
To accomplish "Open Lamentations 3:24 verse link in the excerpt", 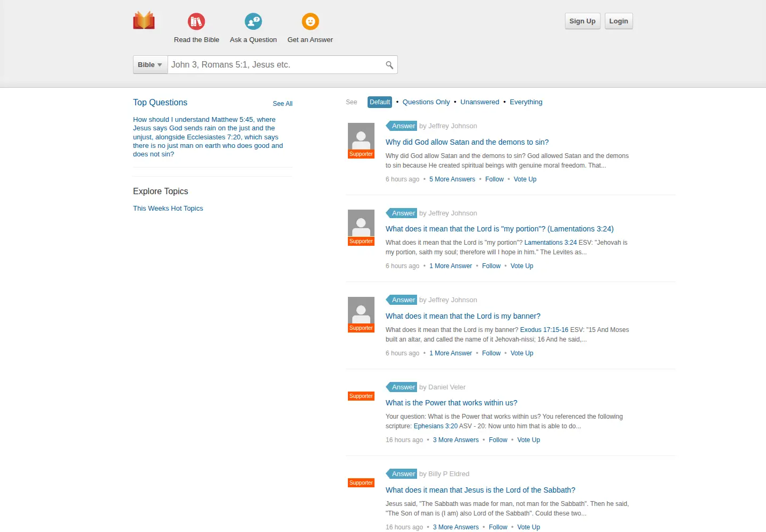I will point(551,243).
